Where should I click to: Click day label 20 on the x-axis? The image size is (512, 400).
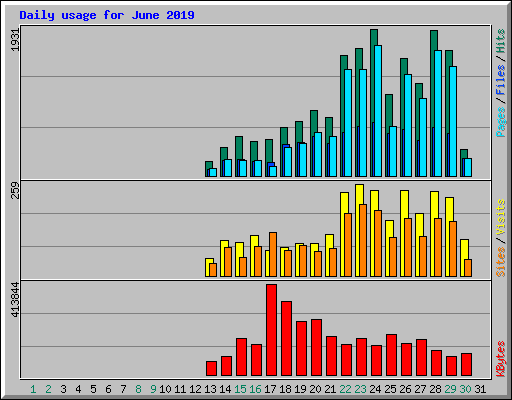pyautogui.click(x=315, y=389)
